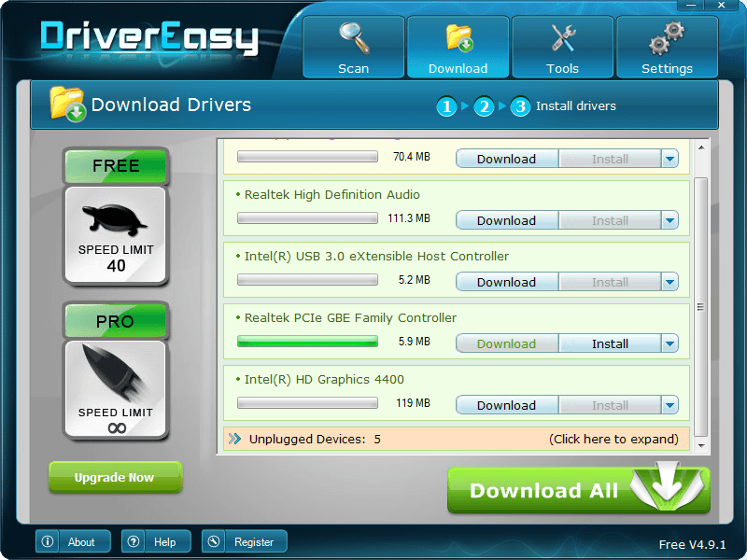Click the 'Click here to expand' text
The height and width of the screenshot is (560, 747).
tap(613, 439)
